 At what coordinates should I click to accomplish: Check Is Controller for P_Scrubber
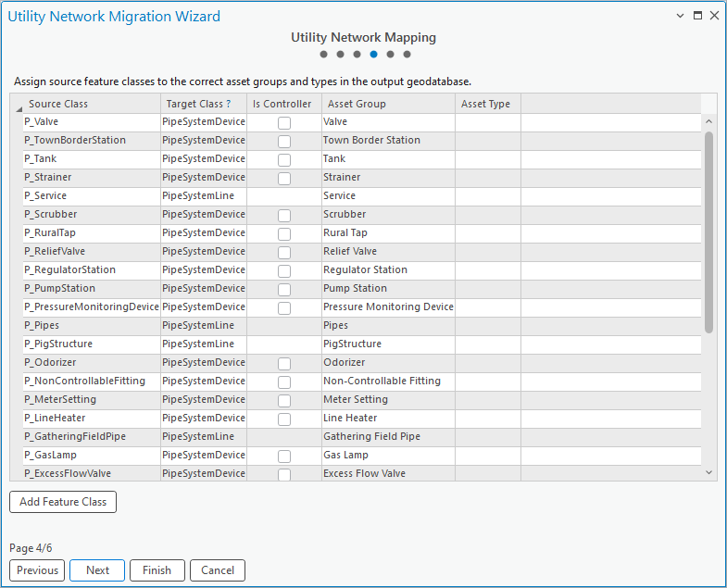(284, 216)
